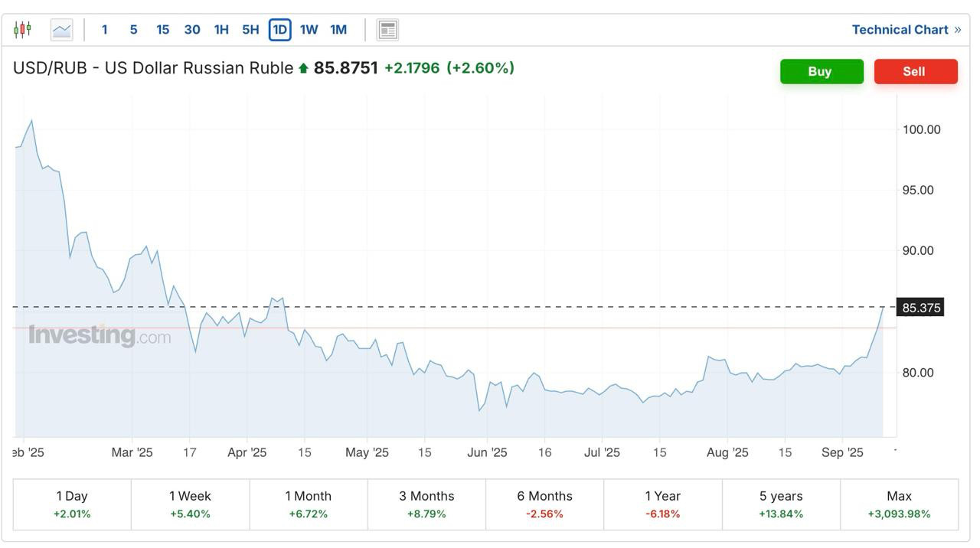Click the current price 85.8751

(346, 68)
